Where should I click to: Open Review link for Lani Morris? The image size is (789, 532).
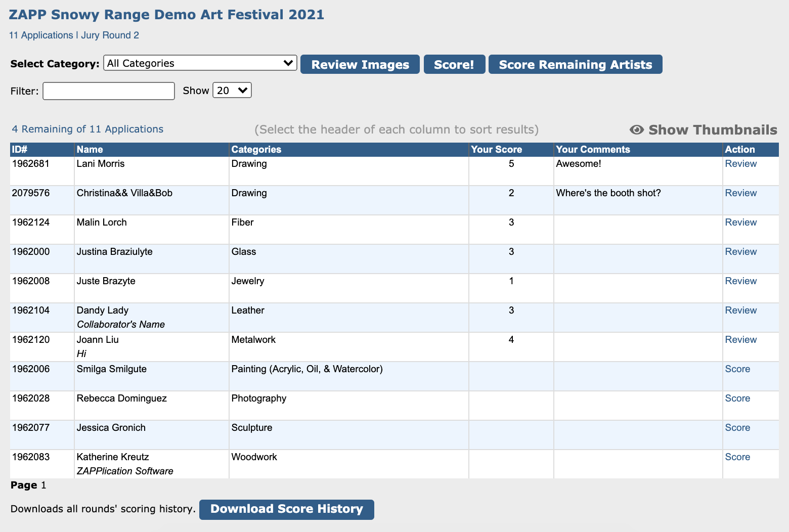tap(740, 164)
